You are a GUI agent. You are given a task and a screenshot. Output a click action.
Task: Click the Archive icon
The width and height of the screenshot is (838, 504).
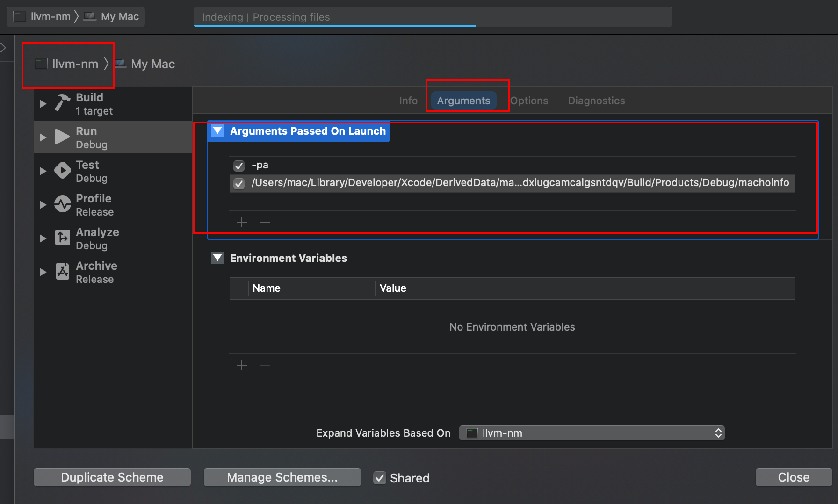62,272
